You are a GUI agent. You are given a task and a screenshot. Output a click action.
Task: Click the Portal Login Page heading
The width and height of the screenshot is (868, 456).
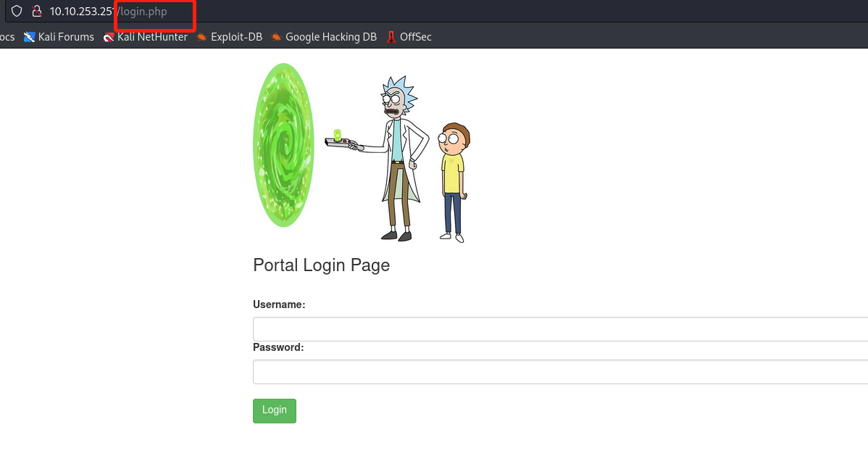[x=321, y=265]
